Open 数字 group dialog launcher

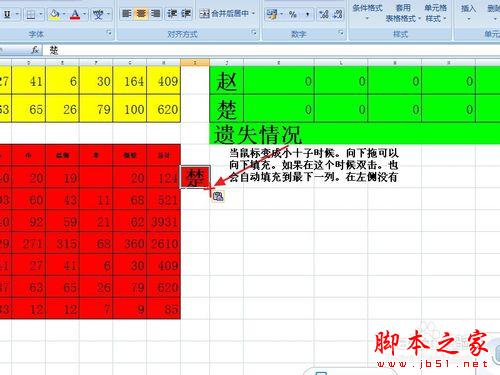pyautogui.click(x=341, y=33)
